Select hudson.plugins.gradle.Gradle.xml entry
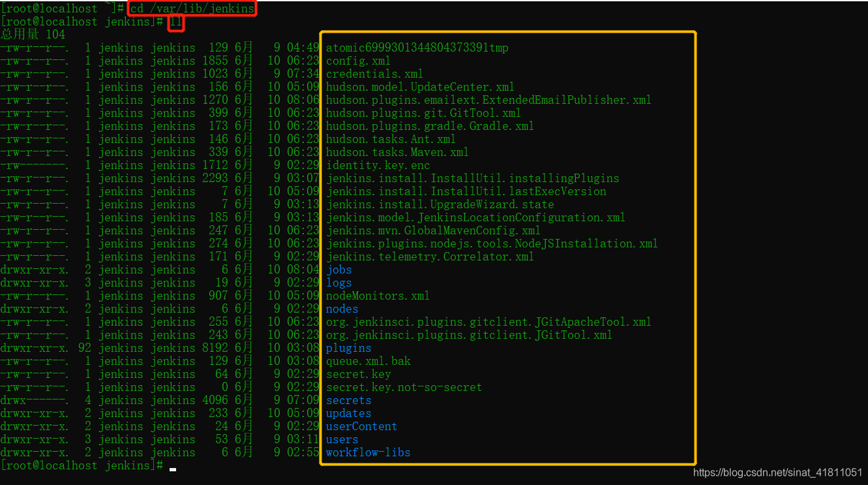Viewport: 868px width, 485px height. [x=430, y=126]
